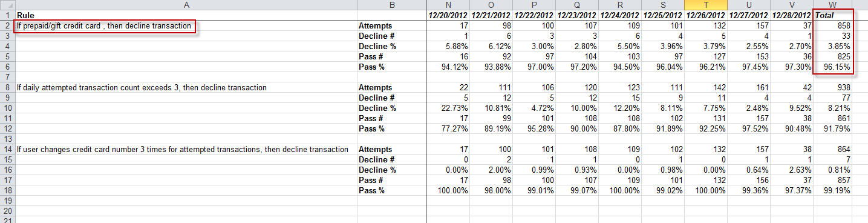Viewport: 868px width, 223px height.
Task: Select the 12/25/2012 date header cell
Action: pos(663,15)
